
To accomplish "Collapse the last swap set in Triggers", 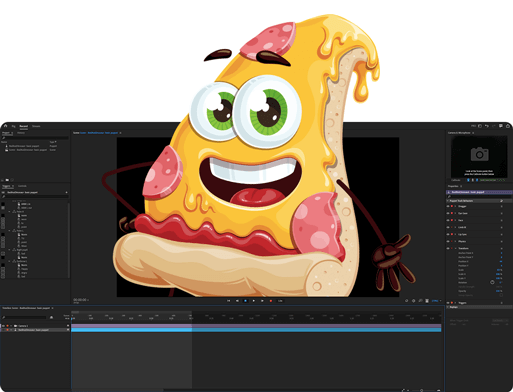I will point(9,261).
